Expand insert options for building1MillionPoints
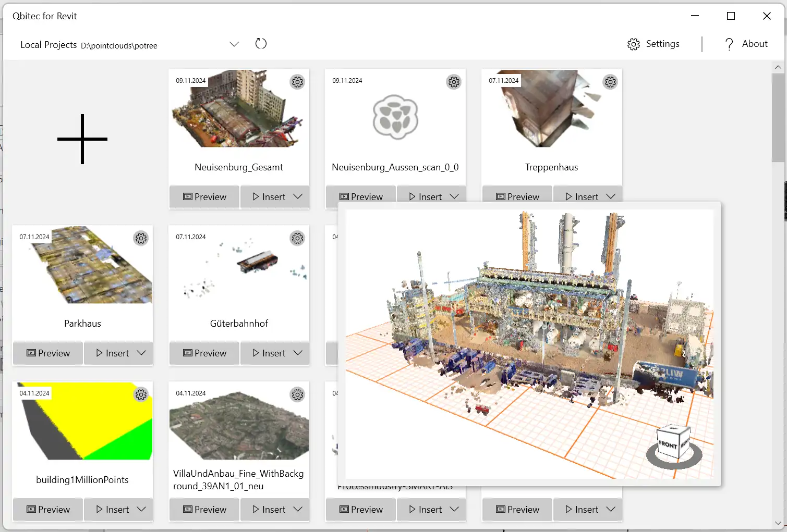787x532 pixels. pyautogui.click(x=141, y=509)
